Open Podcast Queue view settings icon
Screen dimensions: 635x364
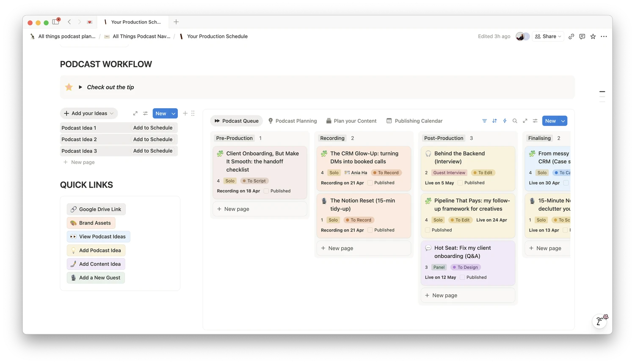(x=535, y=121)
